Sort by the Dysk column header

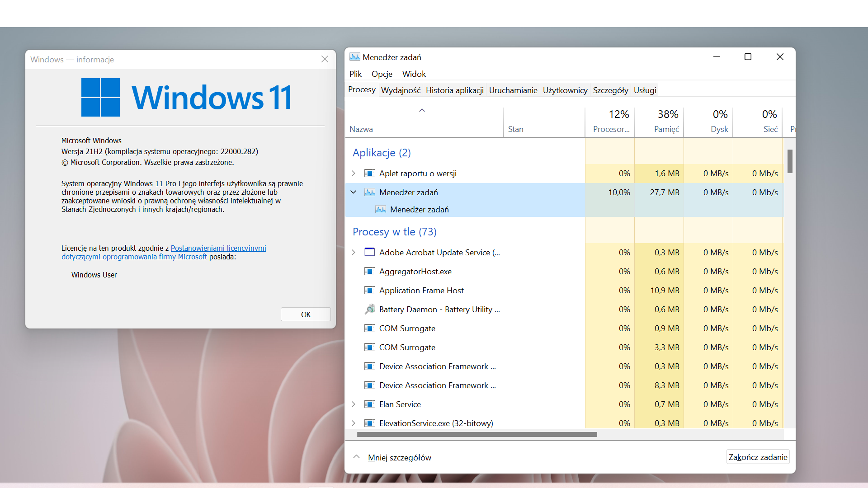708,122
